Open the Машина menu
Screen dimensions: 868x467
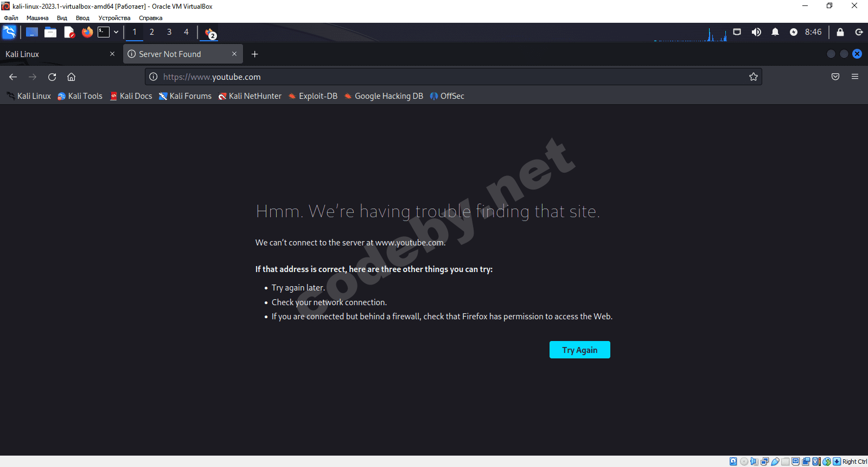(37, 18)
